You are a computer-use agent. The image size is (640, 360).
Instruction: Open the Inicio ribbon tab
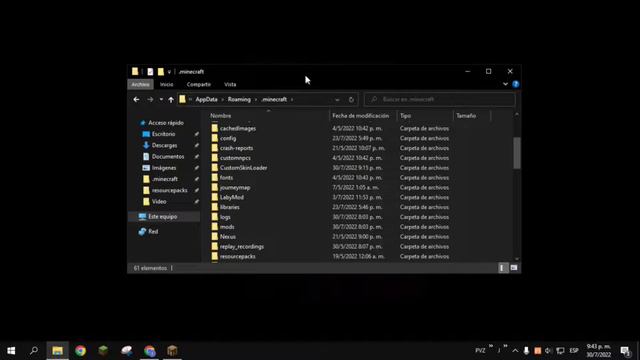167,84
